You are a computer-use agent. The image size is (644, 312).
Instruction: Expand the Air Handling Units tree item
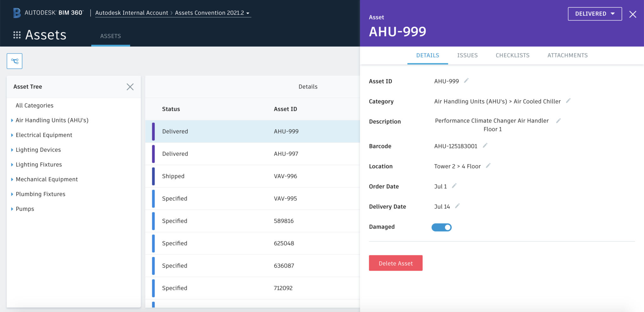(x=12, y=120)
